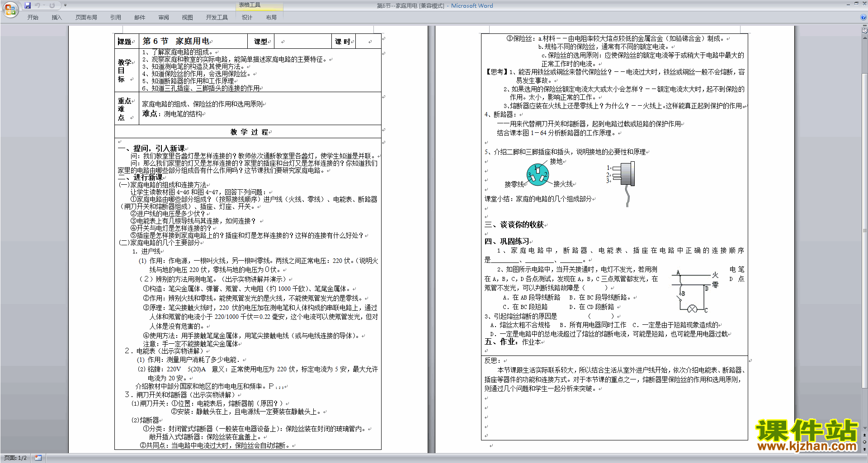Open the 开始 ribbon tab

click(x=33, y=18)
